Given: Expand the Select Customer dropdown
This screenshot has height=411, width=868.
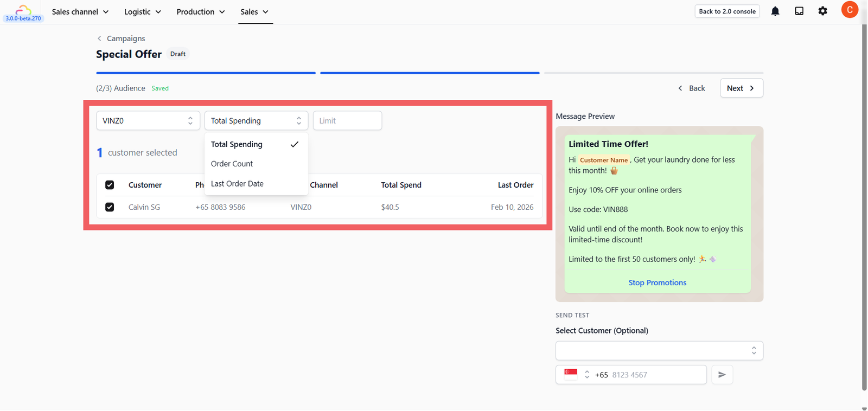Looking at the screenshot, I should (x=659, y=351).
